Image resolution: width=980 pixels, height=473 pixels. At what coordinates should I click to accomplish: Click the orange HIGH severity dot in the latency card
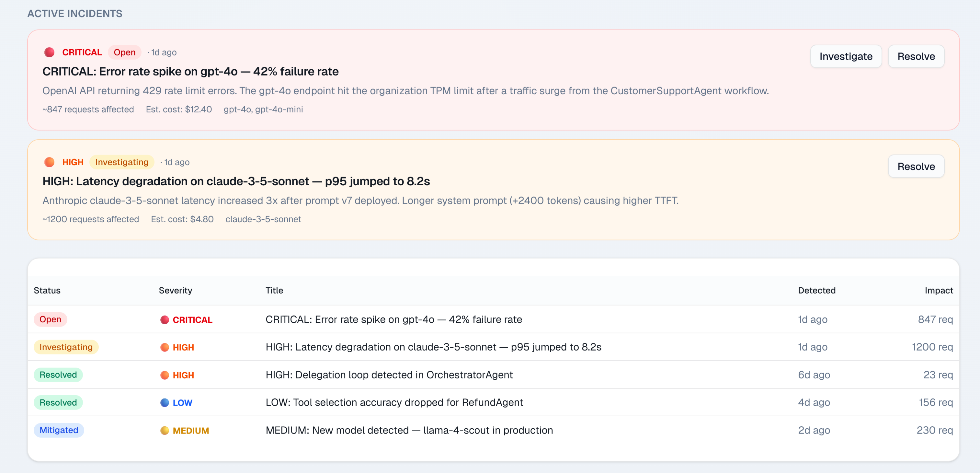(x=50, y=162)
